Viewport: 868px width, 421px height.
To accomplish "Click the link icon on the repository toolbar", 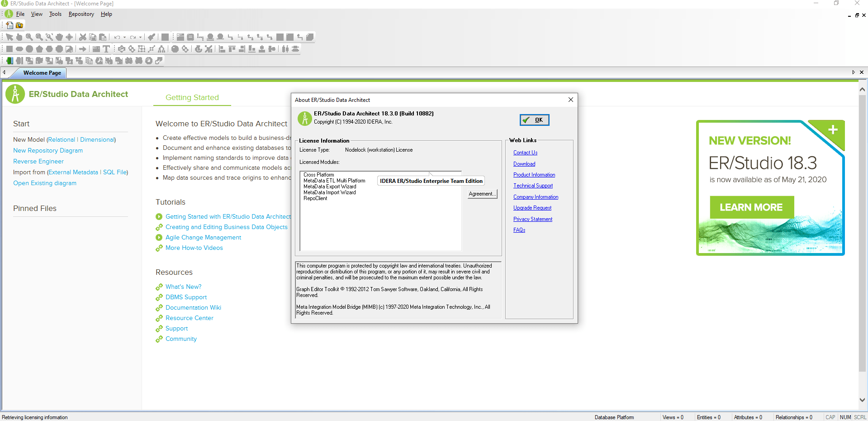I will pyautogui.click(x=159, y=61).
